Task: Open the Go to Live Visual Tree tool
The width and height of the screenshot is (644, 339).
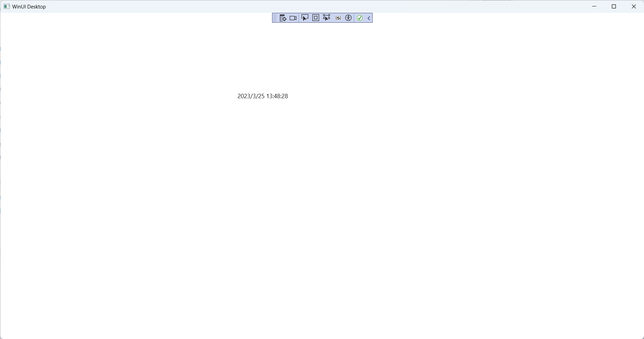Action: [283, 18]
